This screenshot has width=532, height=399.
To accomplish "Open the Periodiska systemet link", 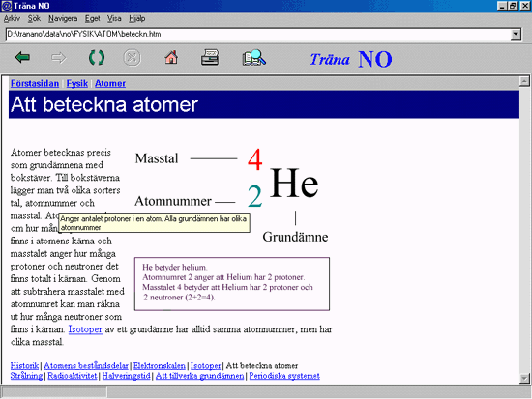I will [x=284, y=376].
